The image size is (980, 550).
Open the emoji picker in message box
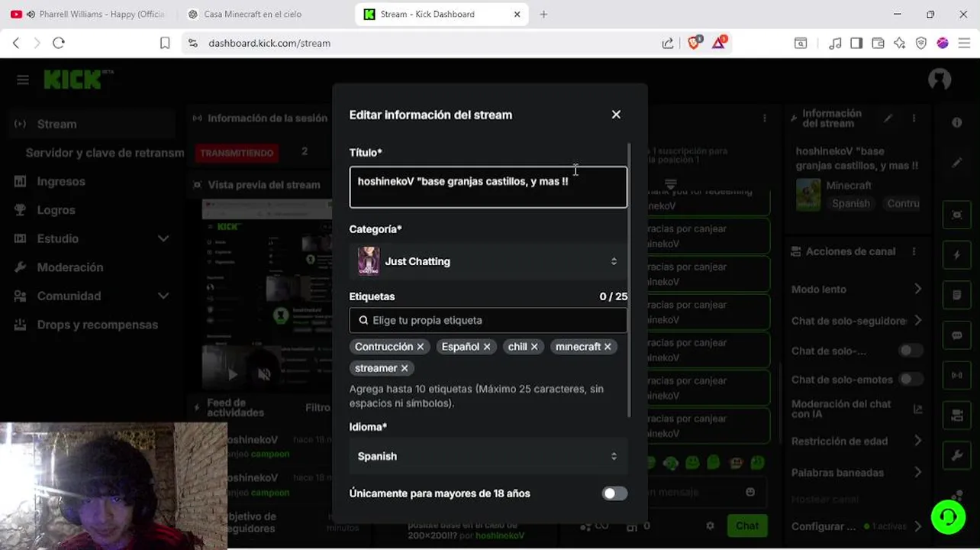[x=750, y=493]
